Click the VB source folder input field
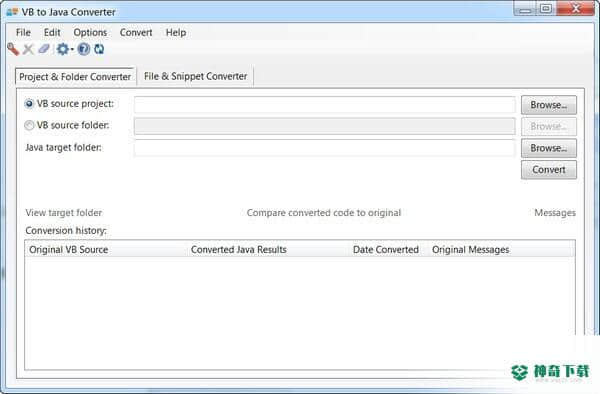The height and width of the screenshot is (394, 600). point(324,126)
